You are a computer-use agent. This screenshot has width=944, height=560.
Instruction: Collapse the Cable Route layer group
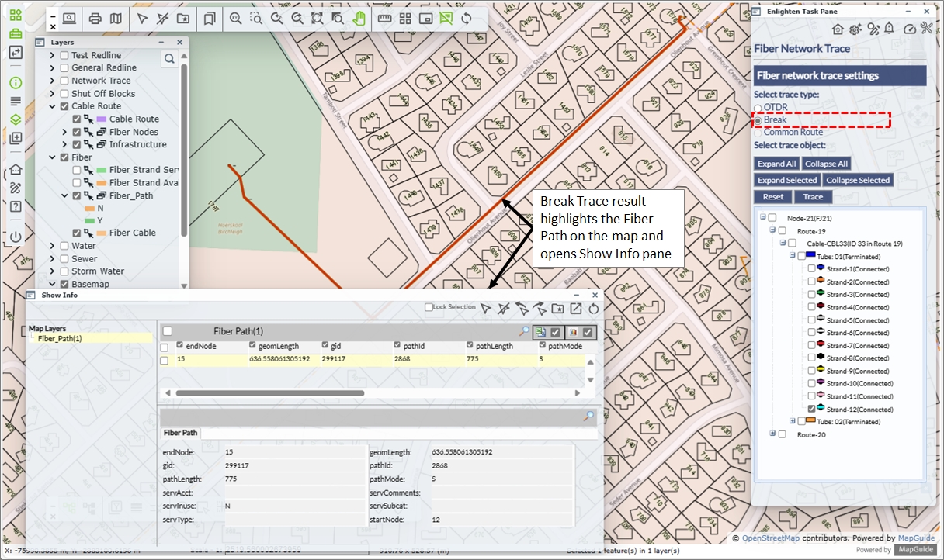(x=52, y=106)
